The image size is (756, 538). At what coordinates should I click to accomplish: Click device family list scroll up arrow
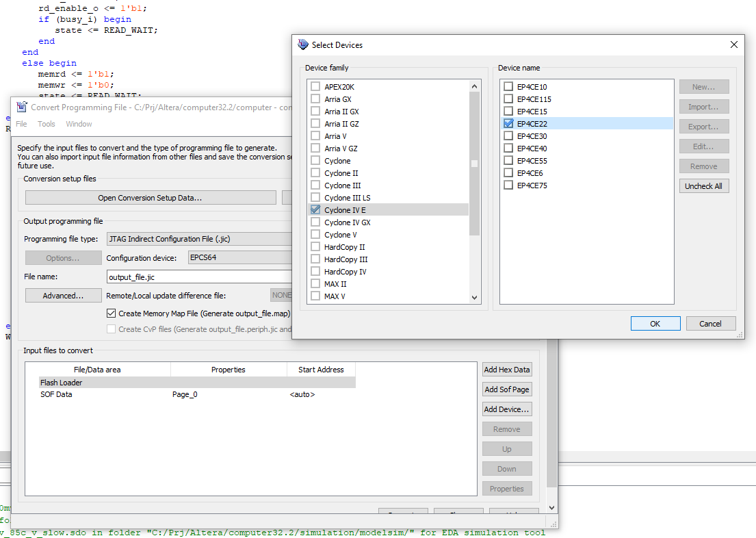[474, 86]
